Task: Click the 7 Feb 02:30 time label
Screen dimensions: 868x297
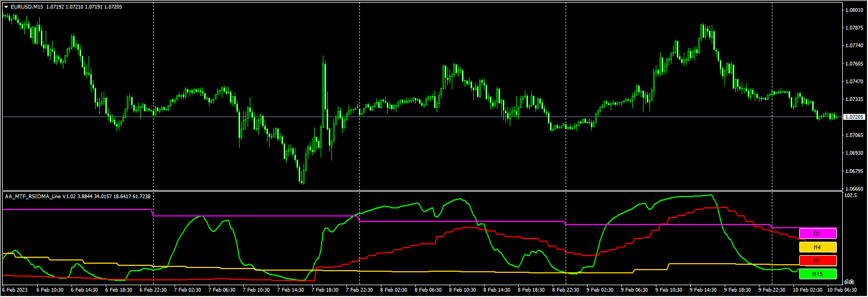Action: [x=187, y=290]
